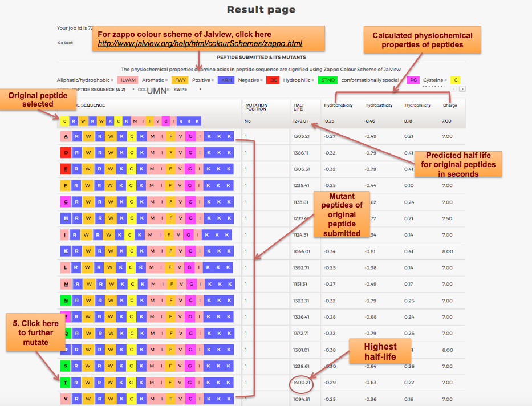
Task: Click the green STNQ hydrophilic legend swatch
Action: [x=327, y=80]
